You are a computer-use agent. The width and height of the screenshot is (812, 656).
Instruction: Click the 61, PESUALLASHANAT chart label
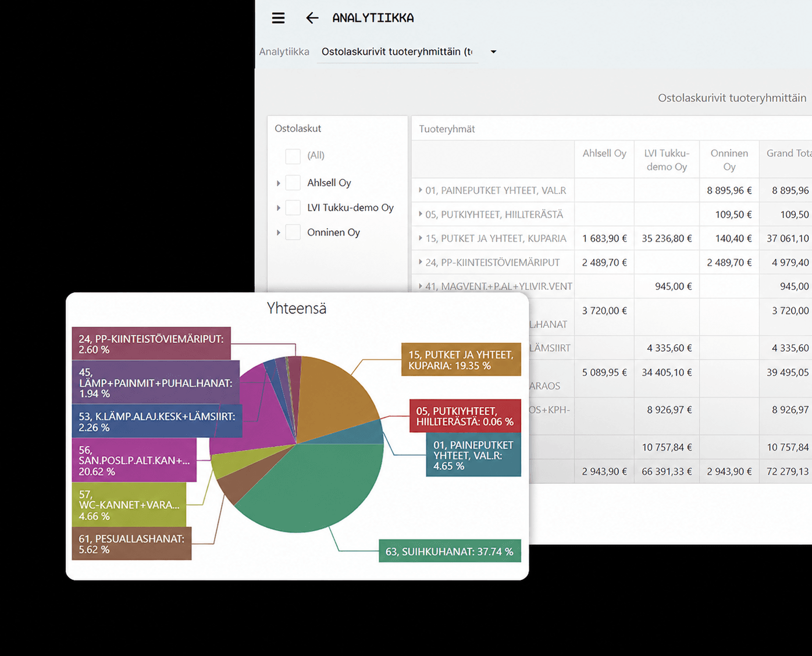click(131, 544)
